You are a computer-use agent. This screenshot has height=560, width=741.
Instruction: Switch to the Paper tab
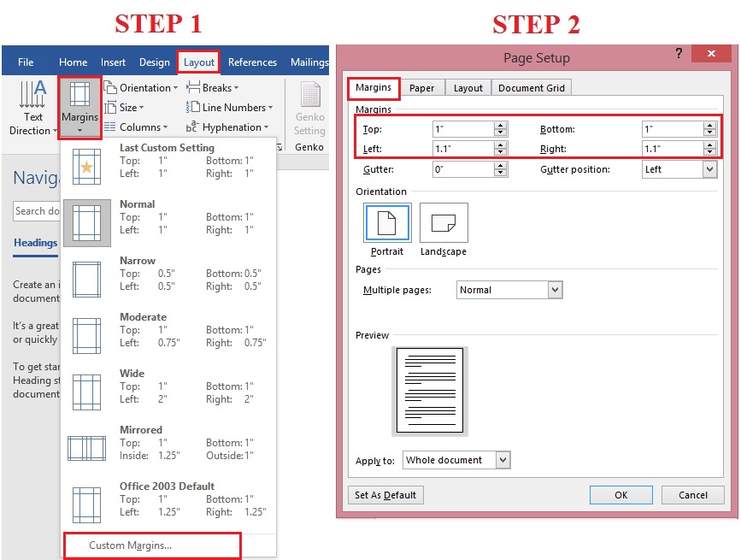(421, 88)
